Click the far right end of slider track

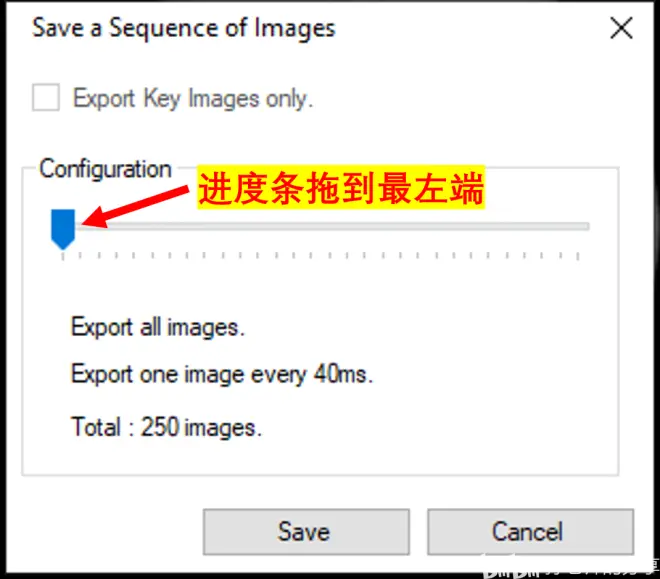tap(587, 226)
